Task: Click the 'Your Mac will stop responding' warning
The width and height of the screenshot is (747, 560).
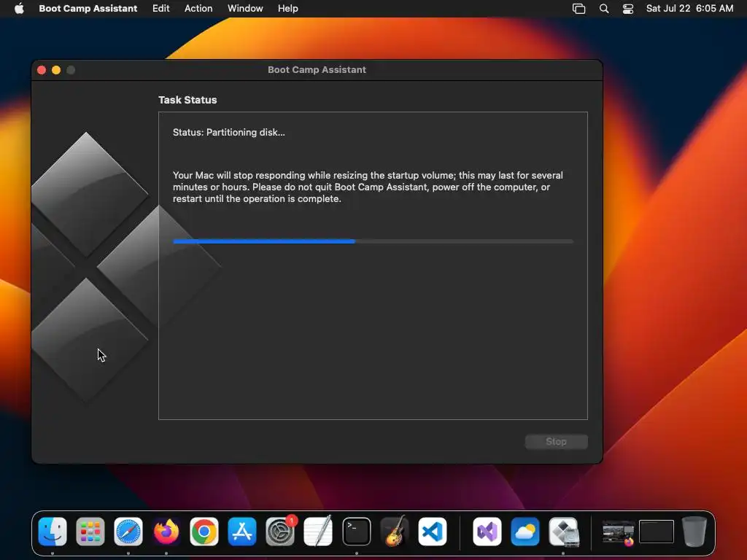Action: (368, 187)
